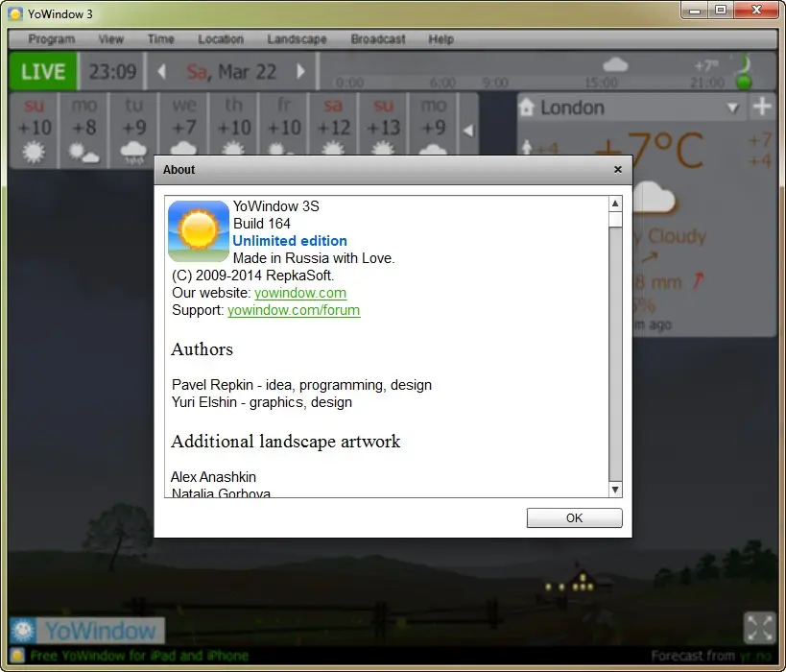Viewport: 786px width, 672px height.
Task: Click the Pavel Repkin author line
Action: click(x=301, y=385)
